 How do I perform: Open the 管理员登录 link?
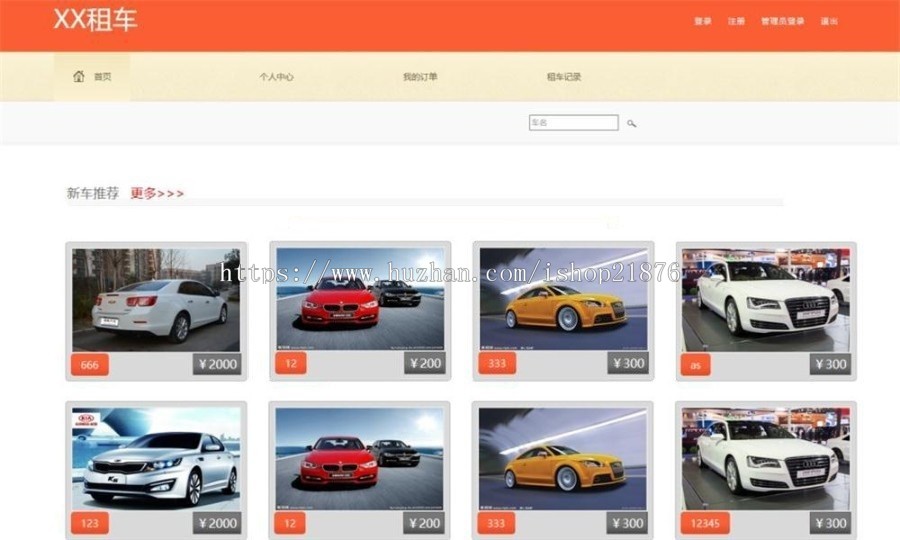[782, 21]
